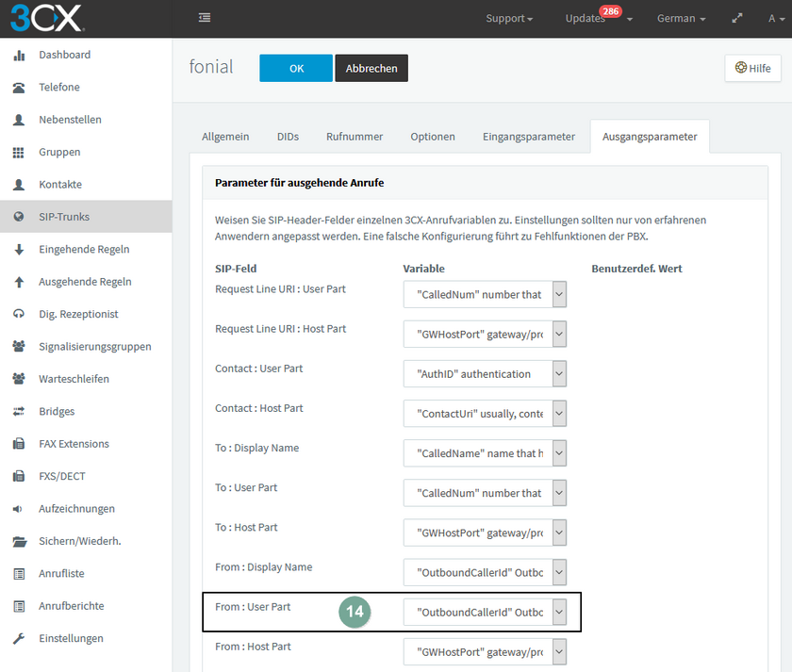Click the Dashboard bar chart icon
The height and width of the screenshot is (672, 792).
coord(19,55)
